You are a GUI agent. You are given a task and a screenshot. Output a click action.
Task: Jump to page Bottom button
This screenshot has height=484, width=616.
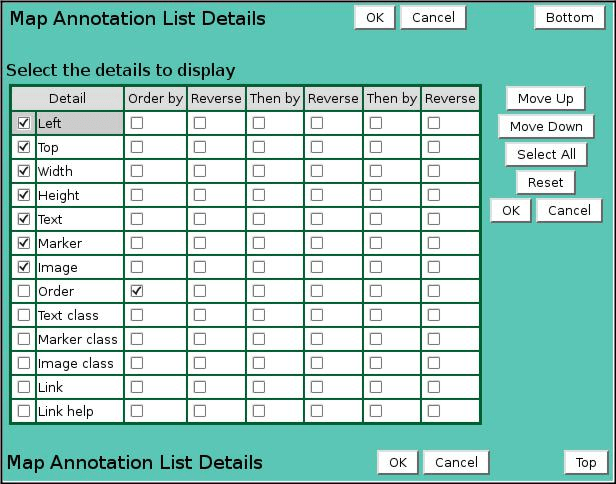[569, 17]
